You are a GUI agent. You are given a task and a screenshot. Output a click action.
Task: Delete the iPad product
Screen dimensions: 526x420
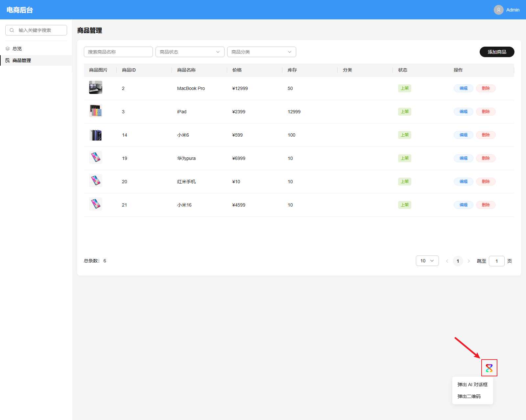[486, 112]
